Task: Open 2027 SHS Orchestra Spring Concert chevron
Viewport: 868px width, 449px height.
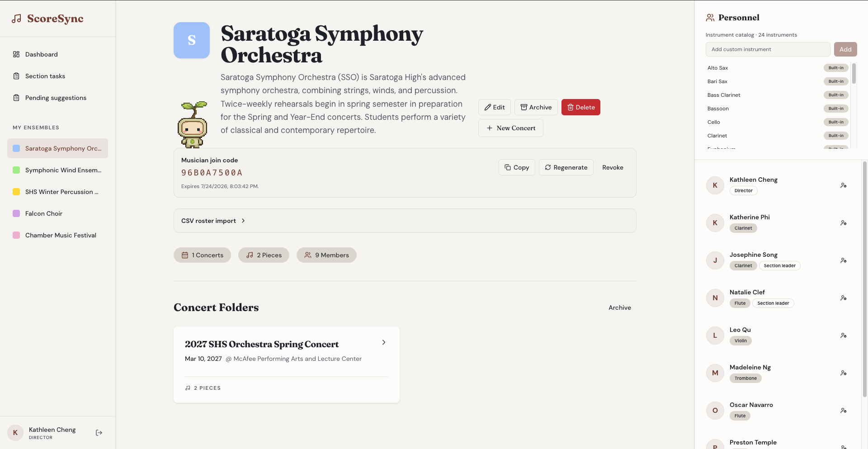Action: 384,342
